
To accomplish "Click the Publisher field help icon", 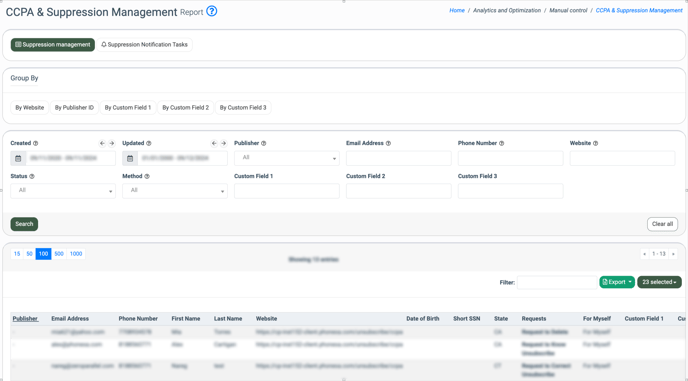I will point(263,144).
